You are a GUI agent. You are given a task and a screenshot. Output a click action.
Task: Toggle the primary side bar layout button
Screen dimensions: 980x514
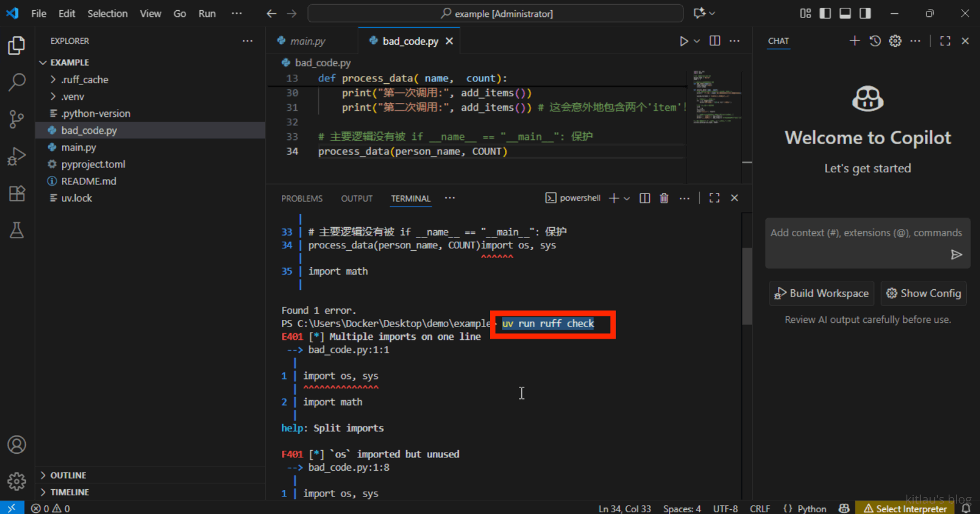pos(825,13)
